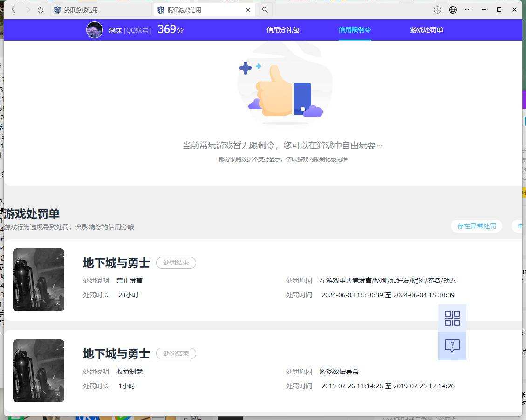
Task: Click the 地下城与勇士 title of the 1小时 penalty
Action: point(116,353)
